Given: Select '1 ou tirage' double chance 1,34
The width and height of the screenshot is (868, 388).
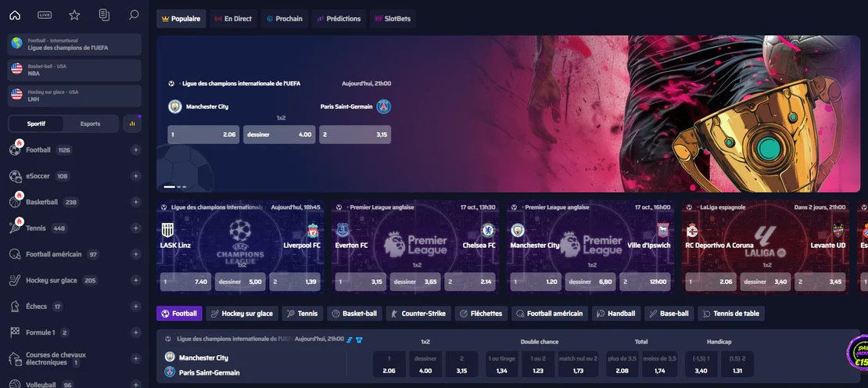Looking at the screenshot, I should pos(501,365).
